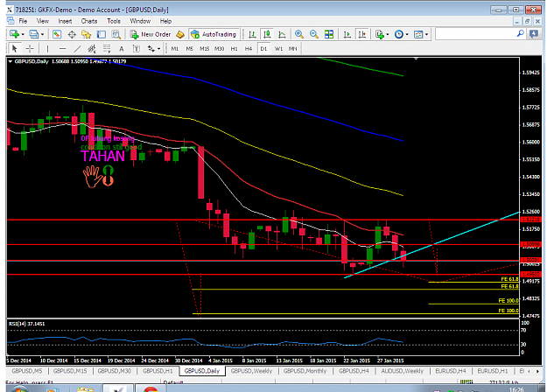
Task: Open the Data Window crosshair-target icon
Action: tap(72, 34)
